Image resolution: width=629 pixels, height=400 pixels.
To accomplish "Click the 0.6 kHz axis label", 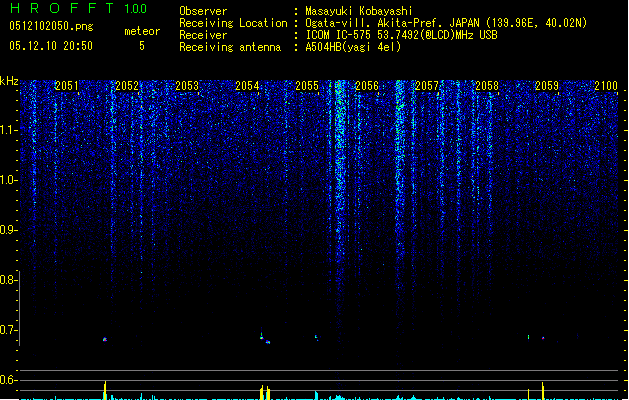I will coord(9,380).
